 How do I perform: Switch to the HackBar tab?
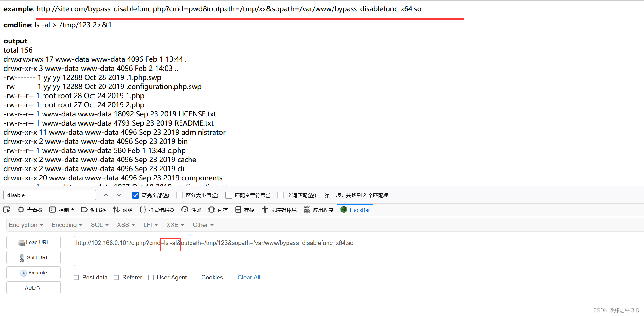click(356, 210)
